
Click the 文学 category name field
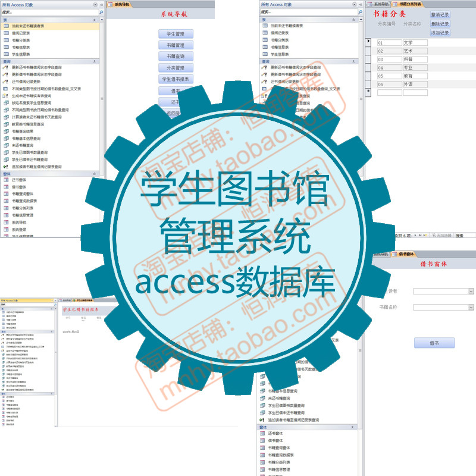coord(415,42)
